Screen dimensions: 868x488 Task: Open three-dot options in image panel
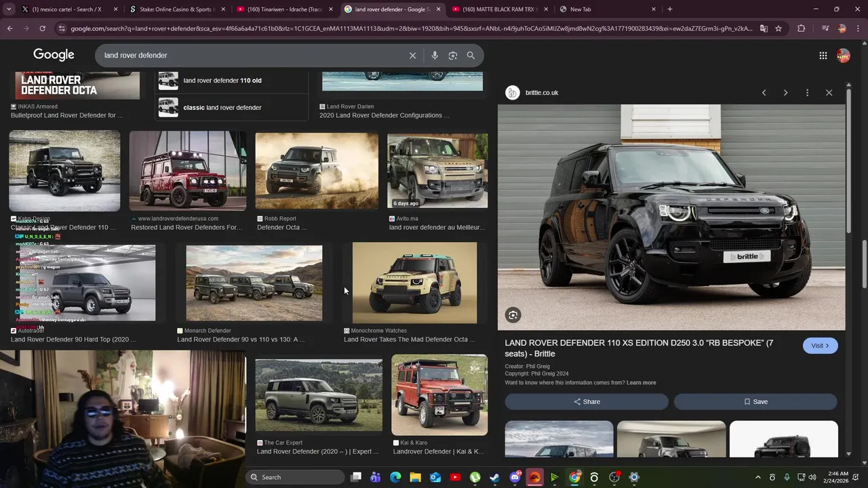807,93
